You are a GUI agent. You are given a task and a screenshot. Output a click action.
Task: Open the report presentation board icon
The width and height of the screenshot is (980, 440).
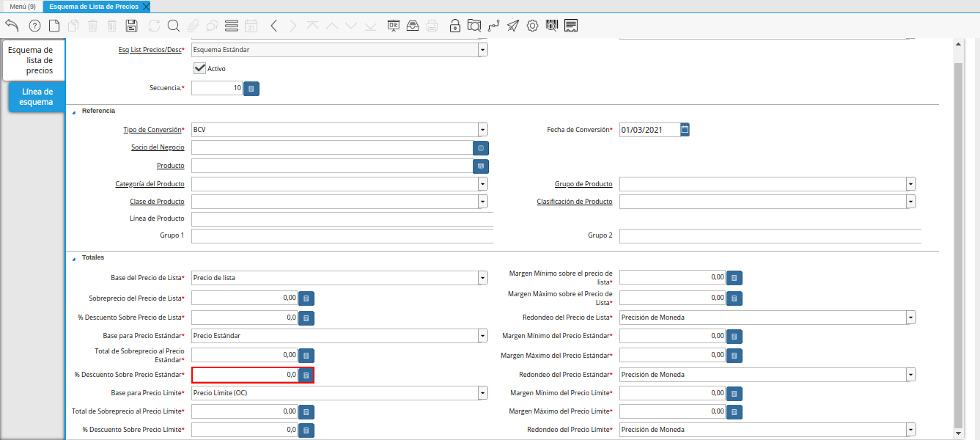tap(394, 26)
